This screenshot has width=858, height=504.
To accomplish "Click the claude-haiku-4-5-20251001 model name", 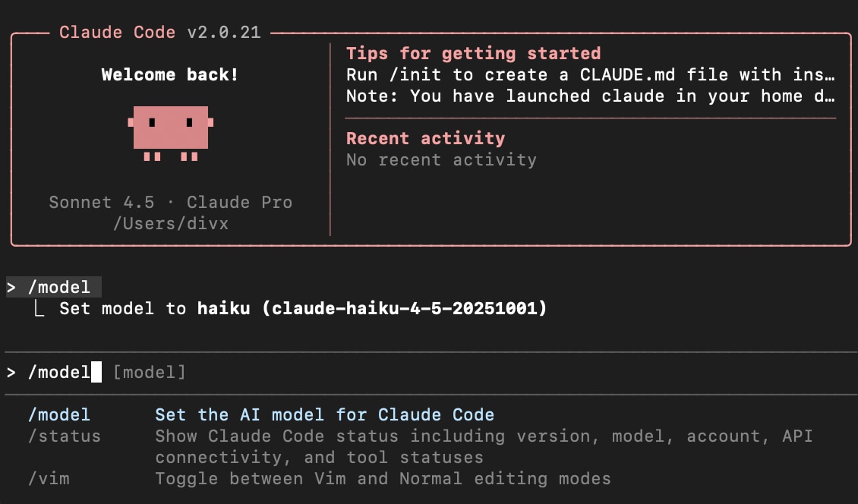I will pos(409,308).
